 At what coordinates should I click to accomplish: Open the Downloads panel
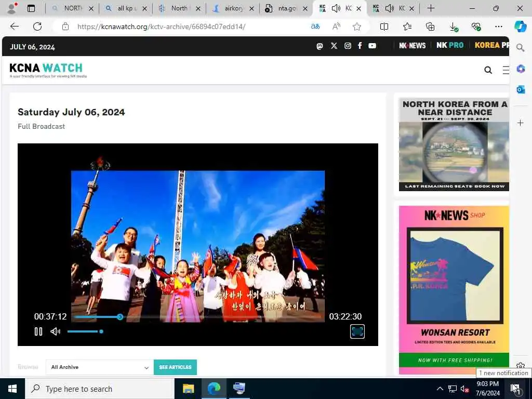click(x=453, y=26)
